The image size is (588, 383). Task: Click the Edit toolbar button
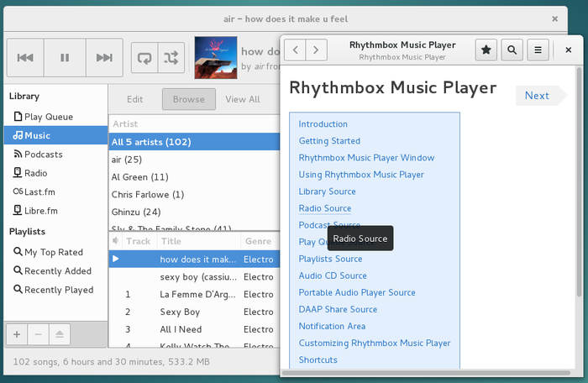pyautogui.click(x=135, y=99)
